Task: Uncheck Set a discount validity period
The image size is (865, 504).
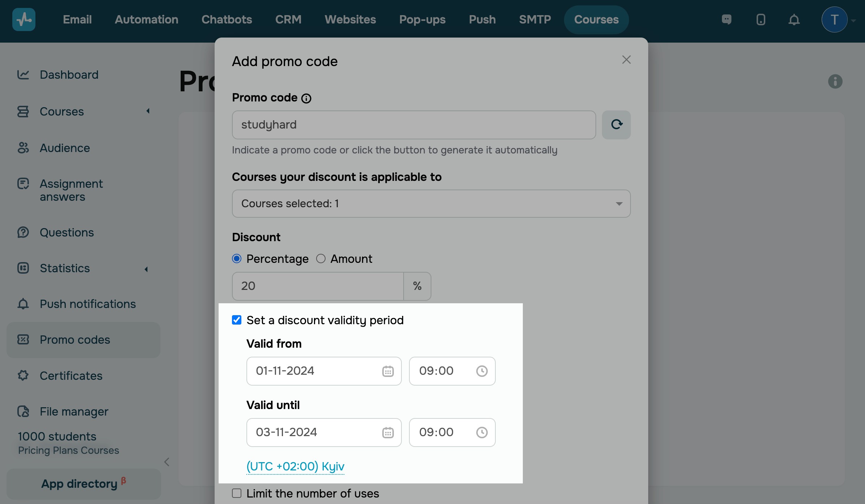Action: click(237, 320)
